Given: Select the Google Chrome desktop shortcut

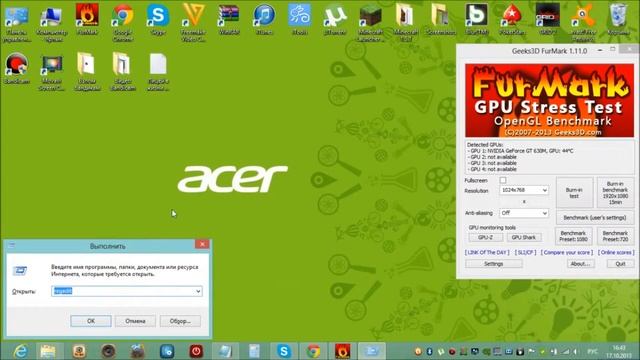Looking at the screenshot, I should [x=122, y=22].
